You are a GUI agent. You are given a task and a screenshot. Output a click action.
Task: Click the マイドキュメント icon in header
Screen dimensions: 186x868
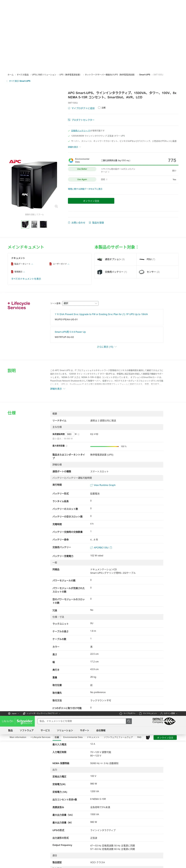(140, 713)
